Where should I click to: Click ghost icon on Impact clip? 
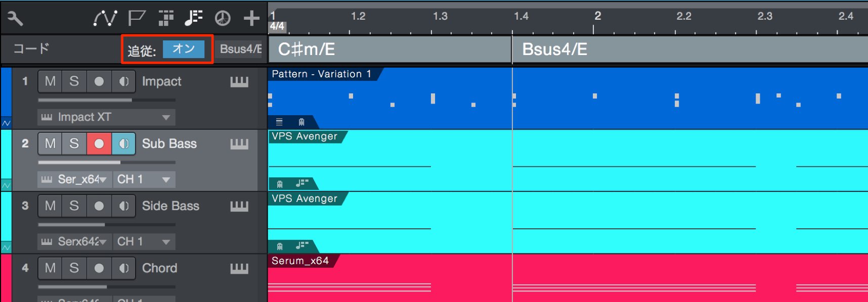point(301,122)
